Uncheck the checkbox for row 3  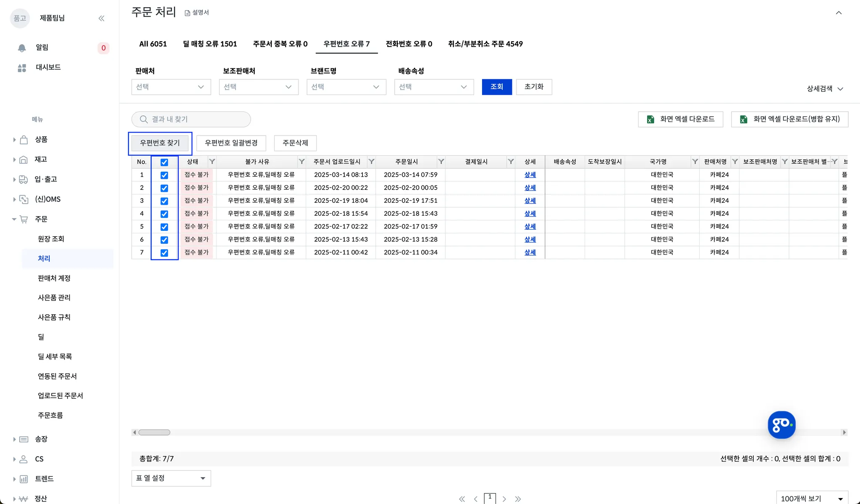164,201
